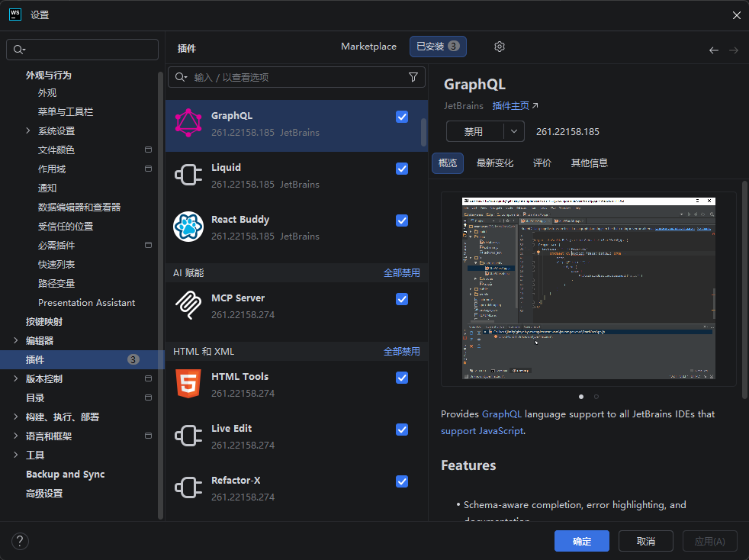Viewport: 749px width, 560px height.
Task: Click the magnifier in settings search box
Action: coord(19,50)
